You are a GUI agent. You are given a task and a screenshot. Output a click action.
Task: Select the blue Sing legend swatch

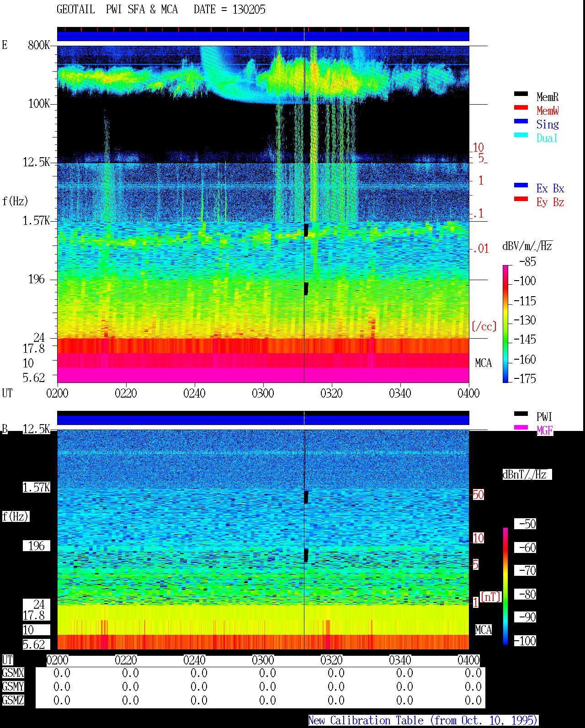pos(521,121)
